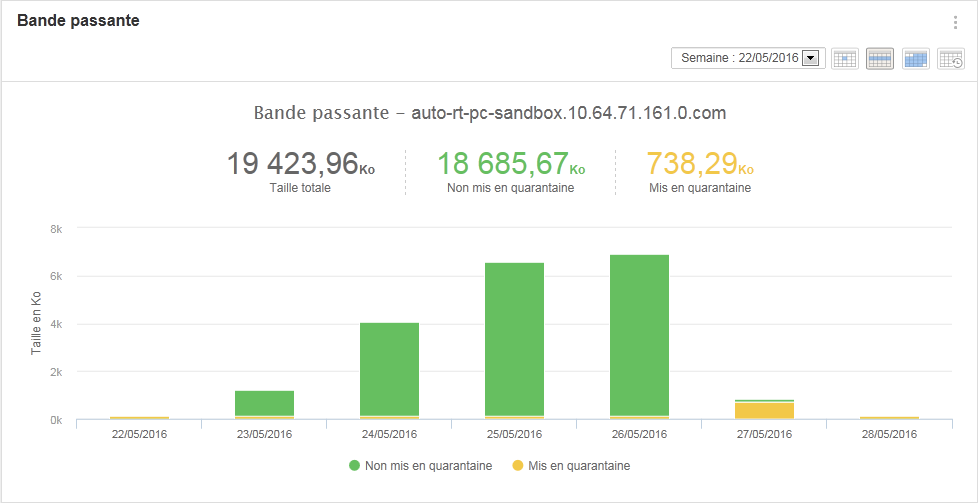Click the green bar for 25/05/2016
The image size is (978, 503).
[514, 339]
